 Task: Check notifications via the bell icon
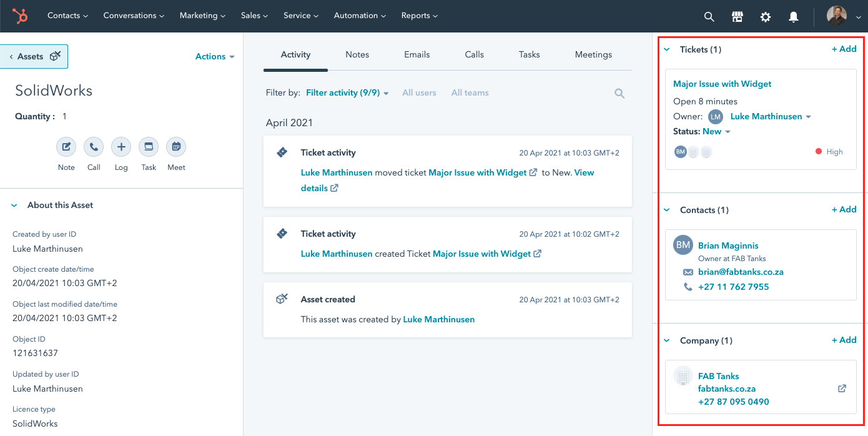click(x=793, y=16)
